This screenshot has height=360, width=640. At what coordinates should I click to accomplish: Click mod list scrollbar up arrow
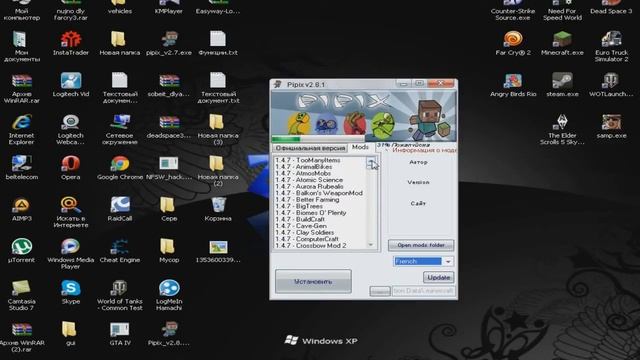tap(371, 162)
